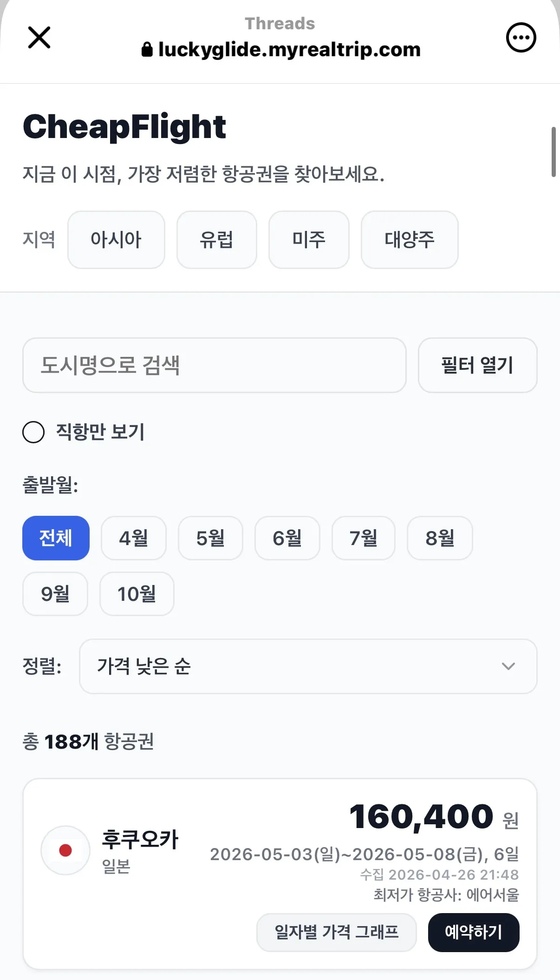Tap the lock icon beside the URL

(x=147, y=49)
